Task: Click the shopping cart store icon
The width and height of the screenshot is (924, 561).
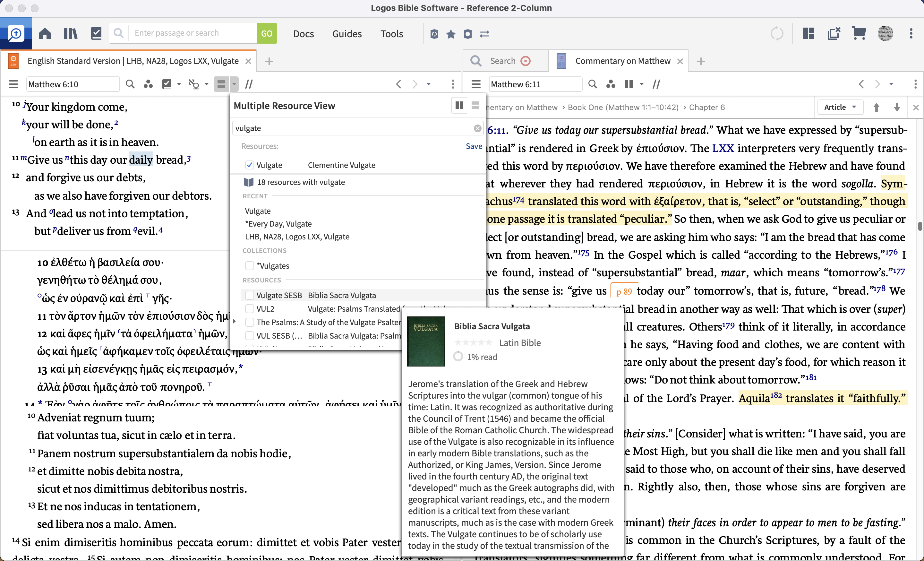Action: [859, 34]
